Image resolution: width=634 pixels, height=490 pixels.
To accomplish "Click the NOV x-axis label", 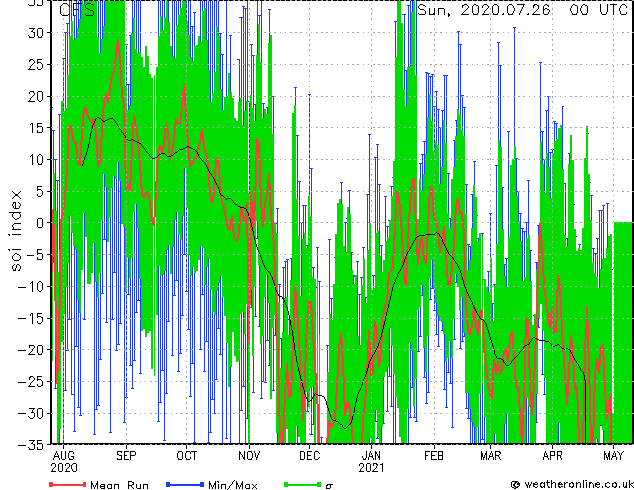I will coord(249,456).
